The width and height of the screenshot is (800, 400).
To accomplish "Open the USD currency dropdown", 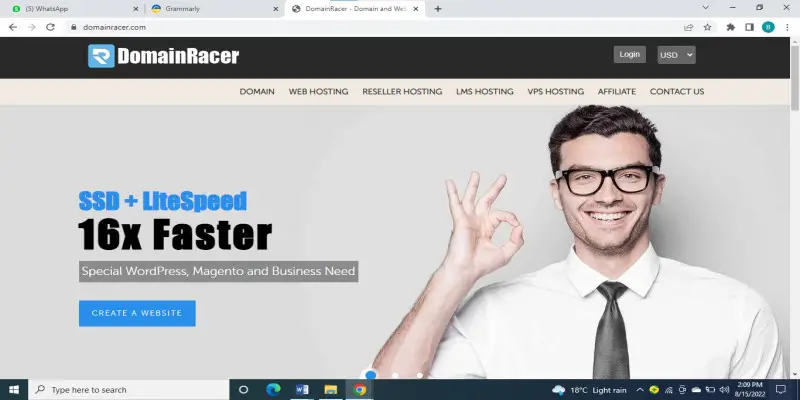I will (x=676, y=55).
